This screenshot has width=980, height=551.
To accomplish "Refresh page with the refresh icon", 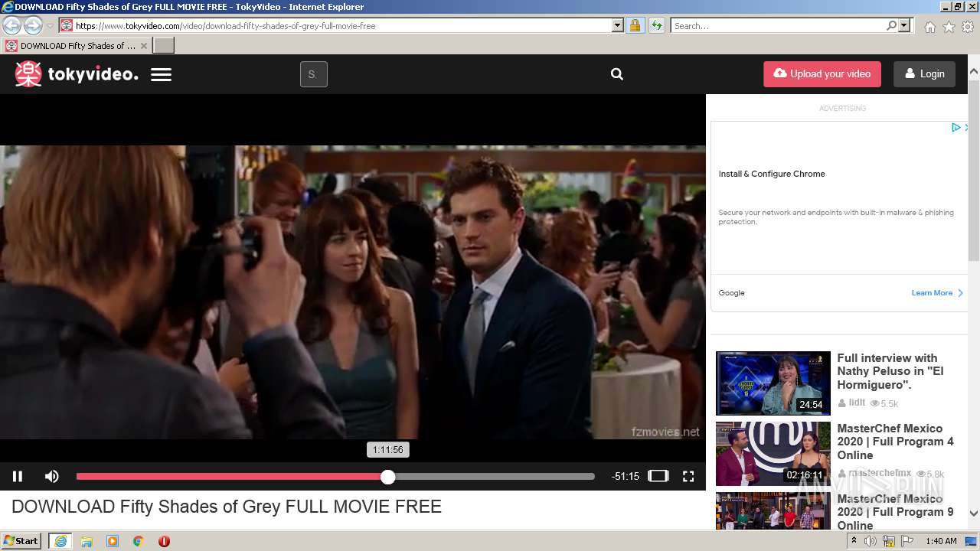I will pos(656,25).
